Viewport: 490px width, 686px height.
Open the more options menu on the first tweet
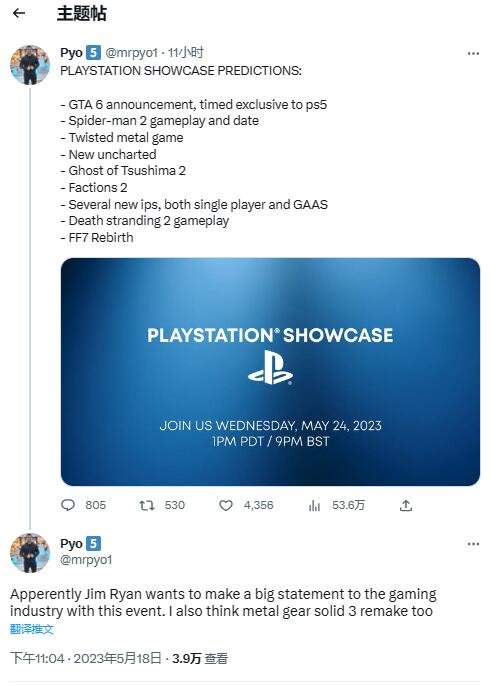click(473, 53)
